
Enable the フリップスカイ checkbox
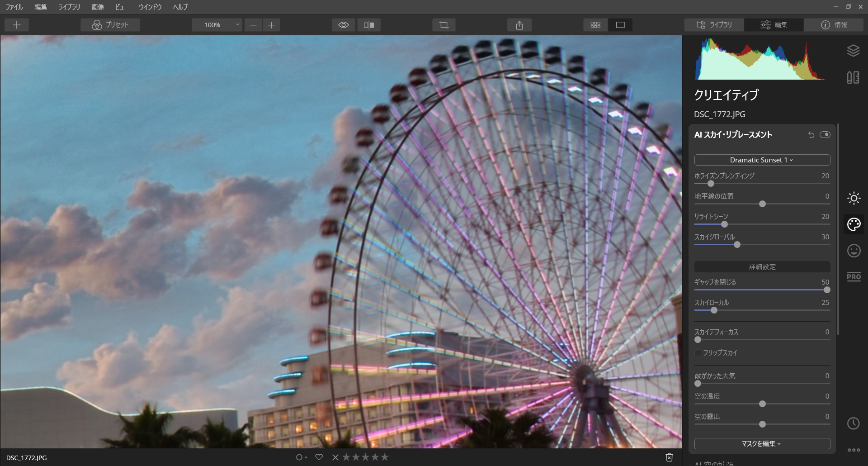[698, 352]
